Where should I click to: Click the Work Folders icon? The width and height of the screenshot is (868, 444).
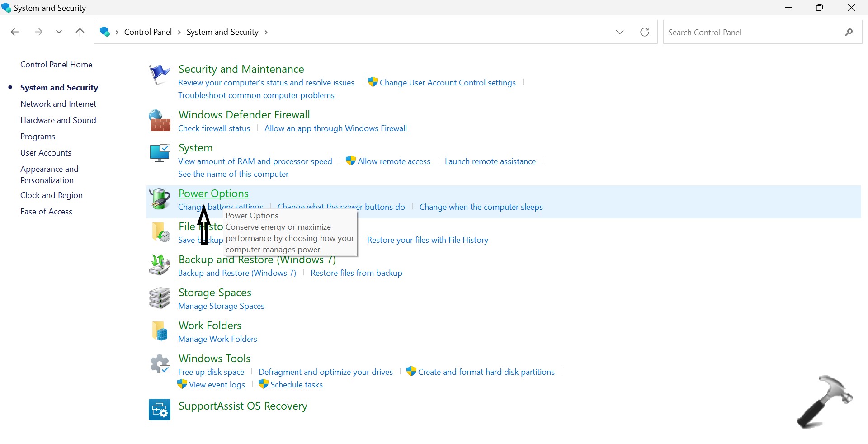(160, 331)
